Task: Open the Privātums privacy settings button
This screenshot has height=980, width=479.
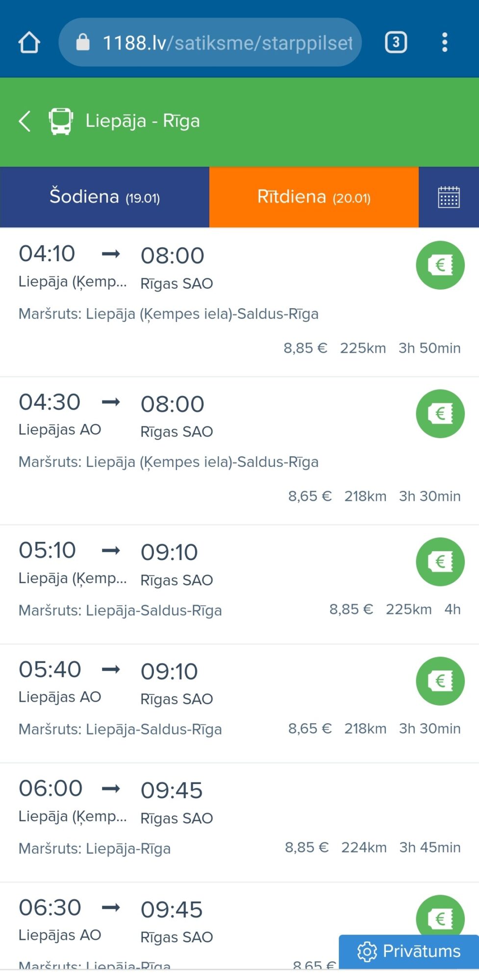Action: [x=409, y=951]
